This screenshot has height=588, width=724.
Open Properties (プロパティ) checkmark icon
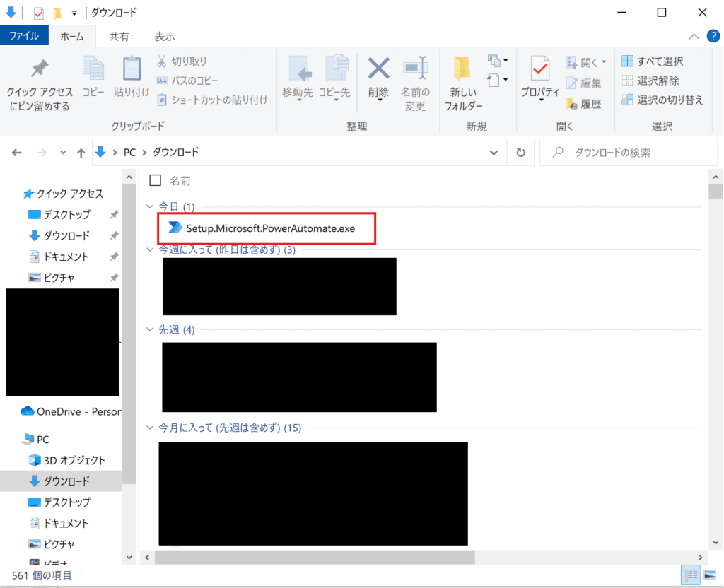(540, 69)
